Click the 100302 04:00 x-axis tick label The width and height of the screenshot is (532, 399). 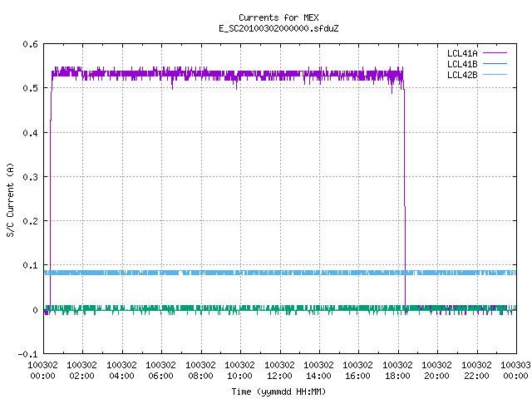point(122,371)
